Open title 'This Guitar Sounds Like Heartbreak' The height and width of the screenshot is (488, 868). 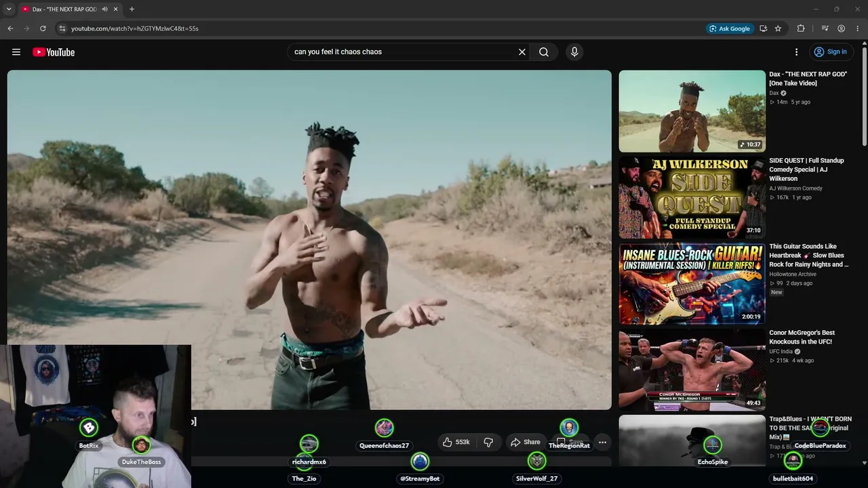pos(809,256)
